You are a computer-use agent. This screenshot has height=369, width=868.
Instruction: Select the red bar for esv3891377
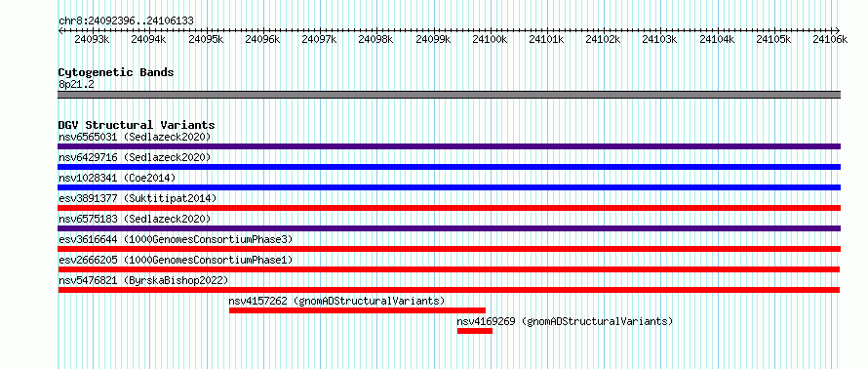(449, 208)
